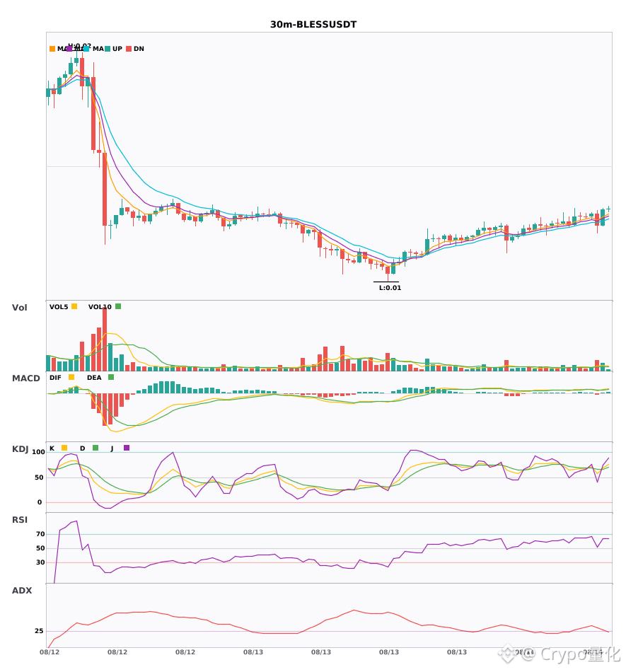Click the green DEA legend swatch
The image size is (626, 672).
(x=111, y=377)
